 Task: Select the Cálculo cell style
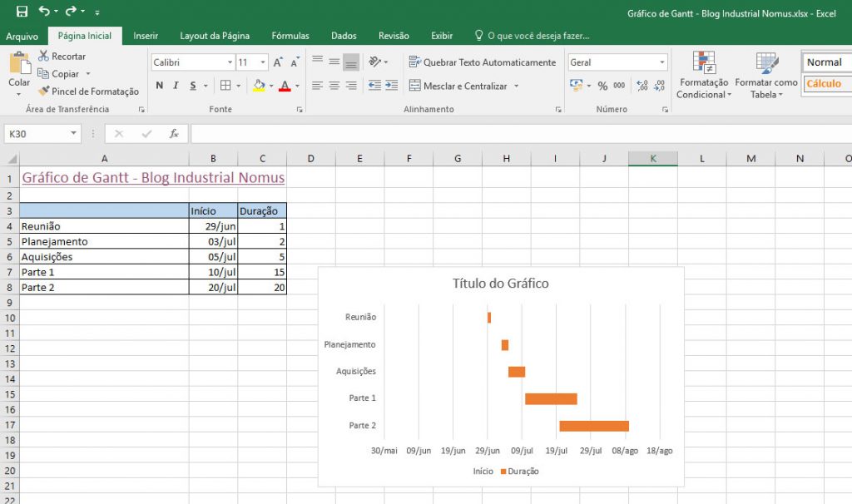827,84
